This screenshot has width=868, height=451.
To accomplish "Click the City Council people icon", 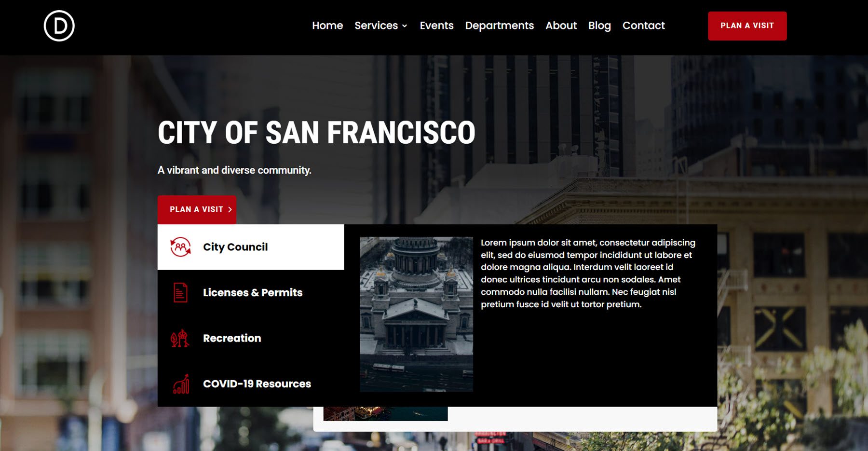I will pyautogui.click(x=180, y=247).
